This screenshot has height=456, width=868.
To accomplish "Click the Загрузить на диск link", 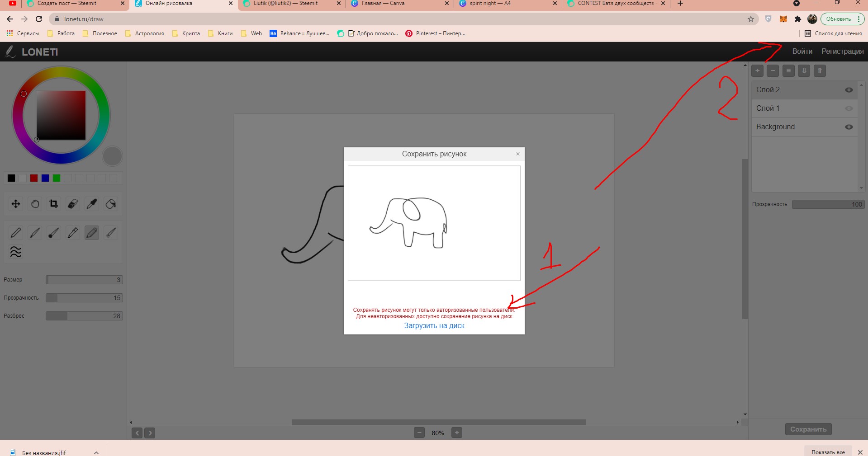I will 434,326.
